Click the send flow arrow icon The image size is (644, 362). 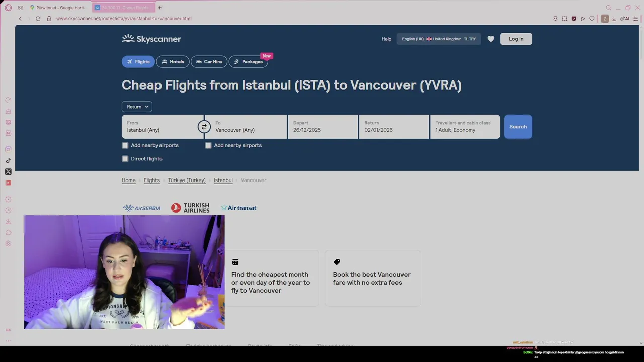click(x=583, y=19)
